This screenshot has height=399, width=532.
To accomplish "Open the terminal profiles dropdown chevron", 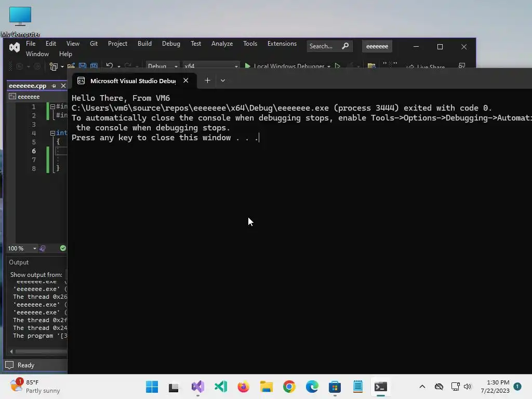I will (222, 81).
